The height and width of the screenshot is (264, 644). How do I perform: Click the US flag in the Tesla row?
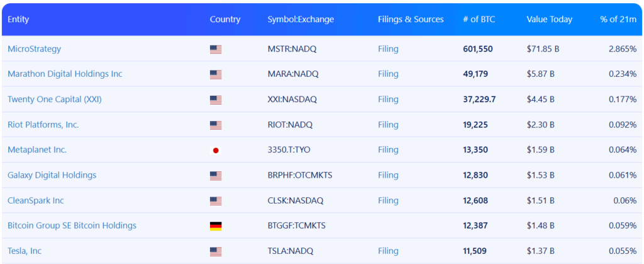(216, 251)
